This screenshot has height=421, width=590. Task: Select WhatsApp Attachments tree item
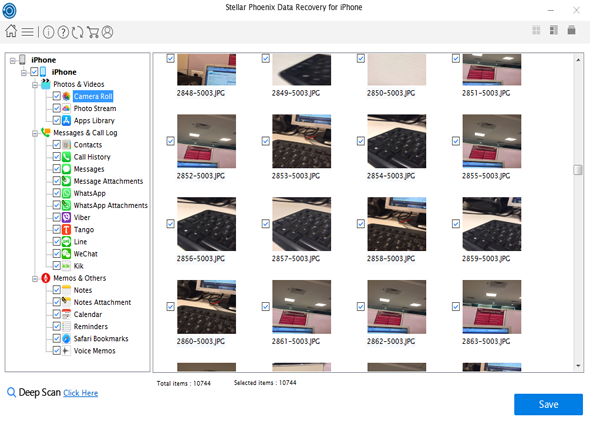[111, 205]
